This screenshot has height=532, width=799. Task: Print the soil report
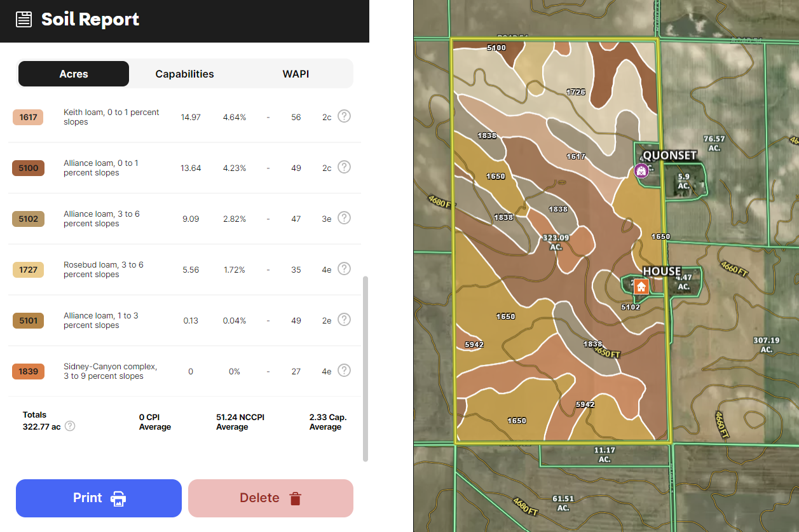point(99,498)
